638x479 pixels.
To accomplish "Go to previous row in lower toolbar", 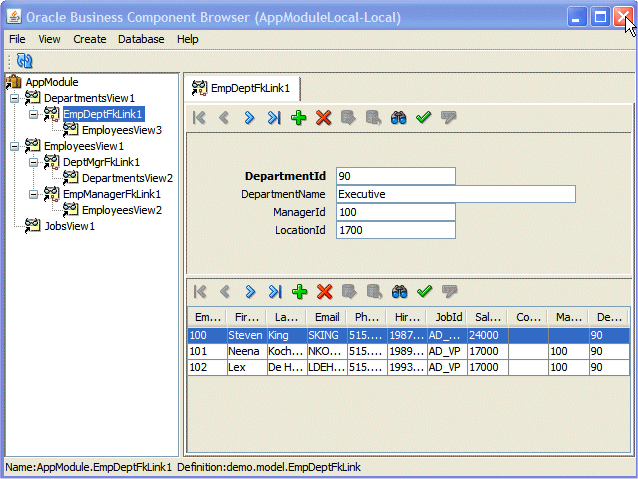I will click(x=225, y=292).
